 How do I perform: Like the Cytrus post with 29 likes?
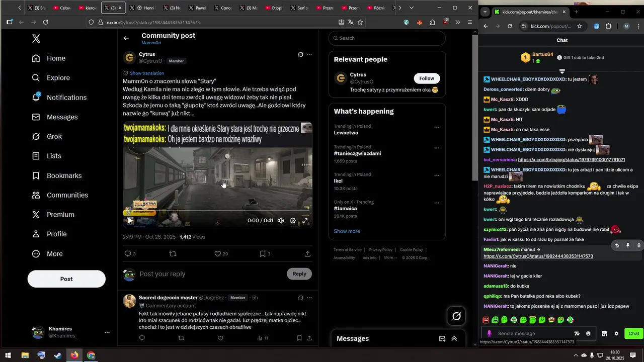click(x=221, y=254)
